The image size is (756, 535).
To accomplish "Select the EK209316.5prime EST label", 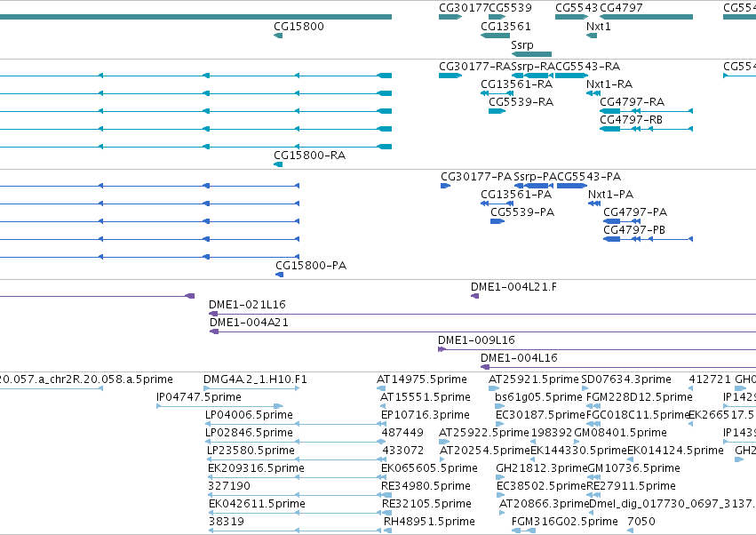I will click(256, 468).
